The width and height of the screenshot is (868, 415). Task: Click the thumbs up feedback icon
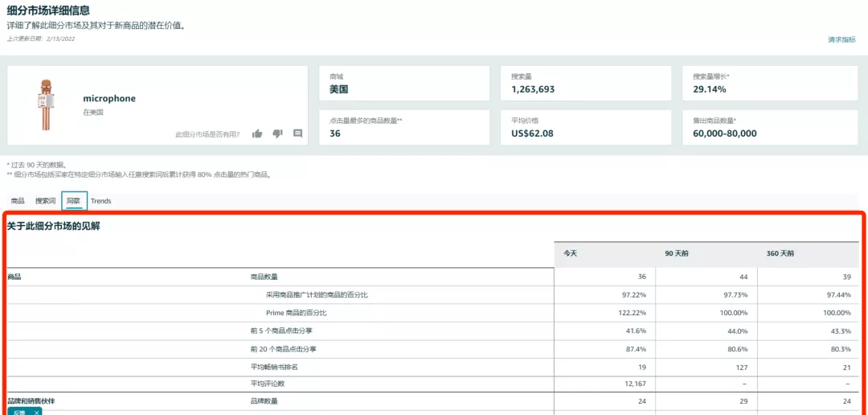pyautogui.click(x=257, y=134)
